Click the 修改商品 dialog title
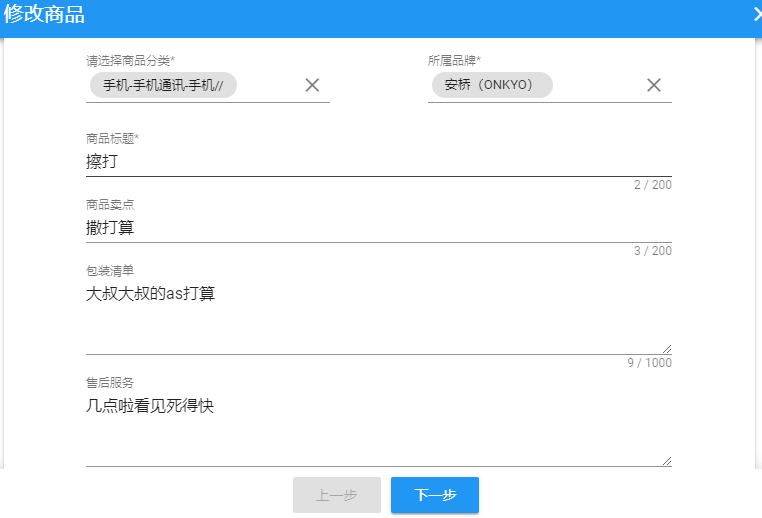Screen dimensions: 762x518 (x=44, y=14)
